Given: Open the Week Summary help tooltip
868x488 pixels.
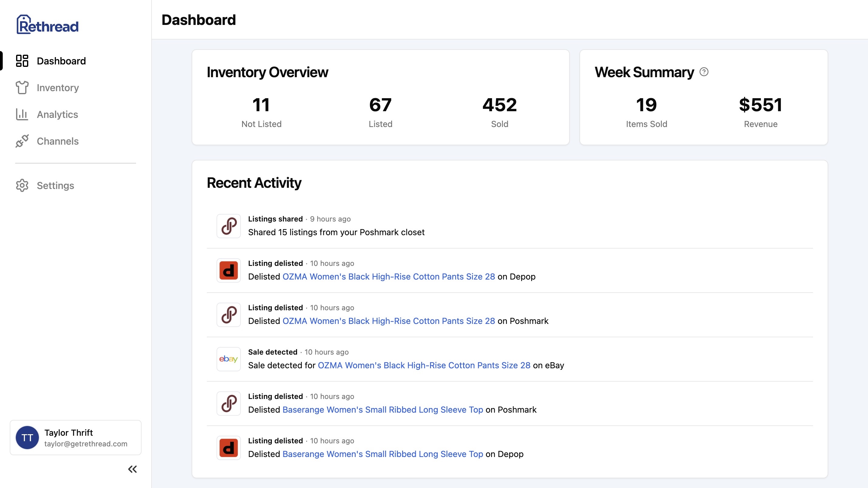Looking at the screenshot, I should coord(704,71).
